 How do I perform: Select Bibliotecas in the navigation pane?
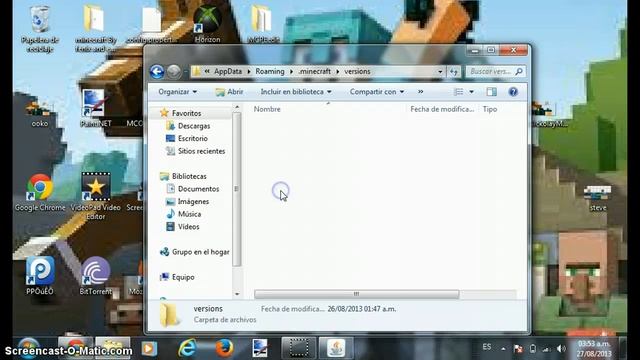tap(189, 176)
